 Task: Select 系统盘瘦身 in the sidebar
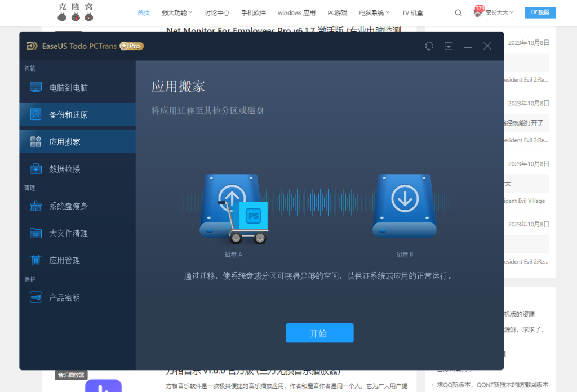click(78, 206)
